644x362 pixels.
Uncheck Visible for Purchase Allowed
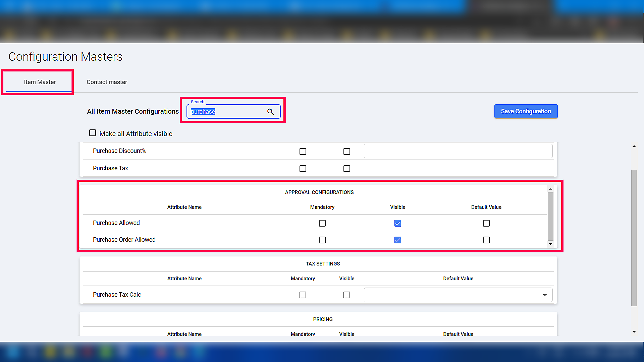tap(398, 223)
